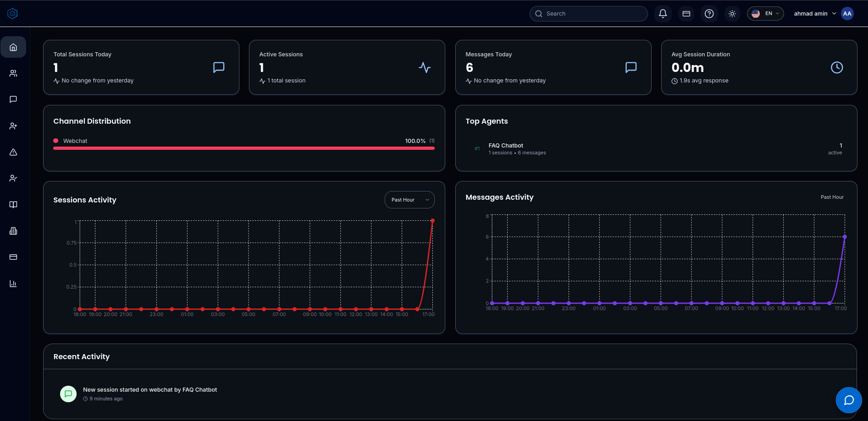Click the FAQ Chatbot agent entry

click(506, 148)
